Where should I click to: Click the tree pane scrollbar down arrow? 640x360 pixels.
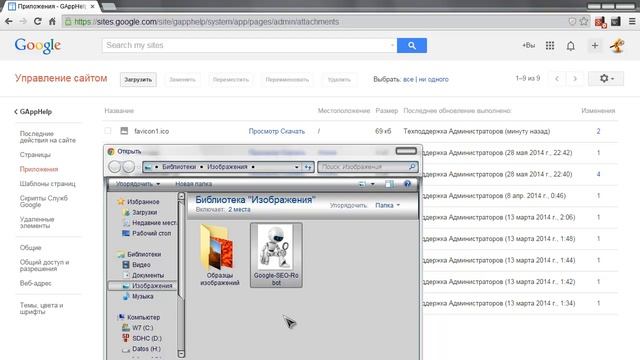click(x=181, y=354)
